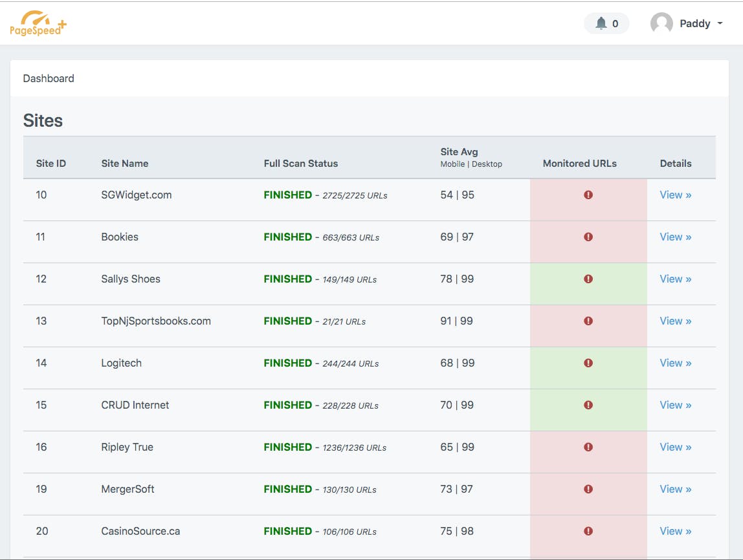
Task: Expand the Paddy user dropdown arrow
Action: (x=720, y=23)
